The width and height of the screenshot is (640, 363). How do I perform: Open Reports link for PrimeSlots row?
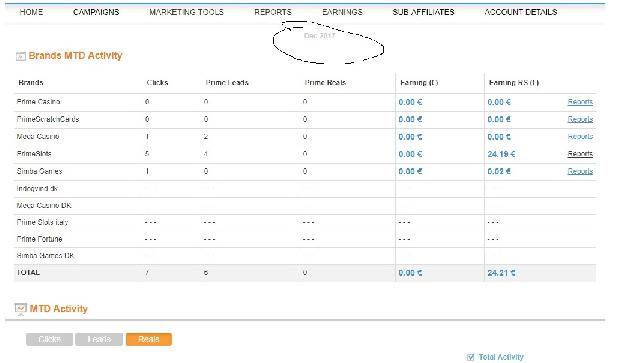point(580,154)
